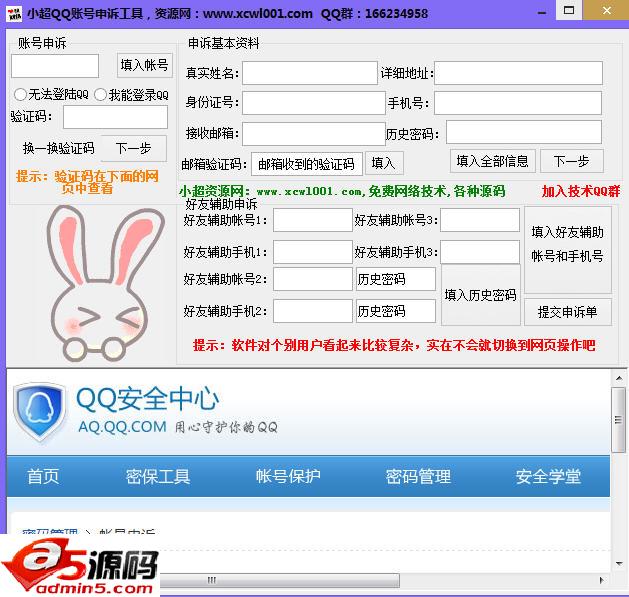Click the horizontal scrollbar thumb
The image size is (629, 597).
280,580
